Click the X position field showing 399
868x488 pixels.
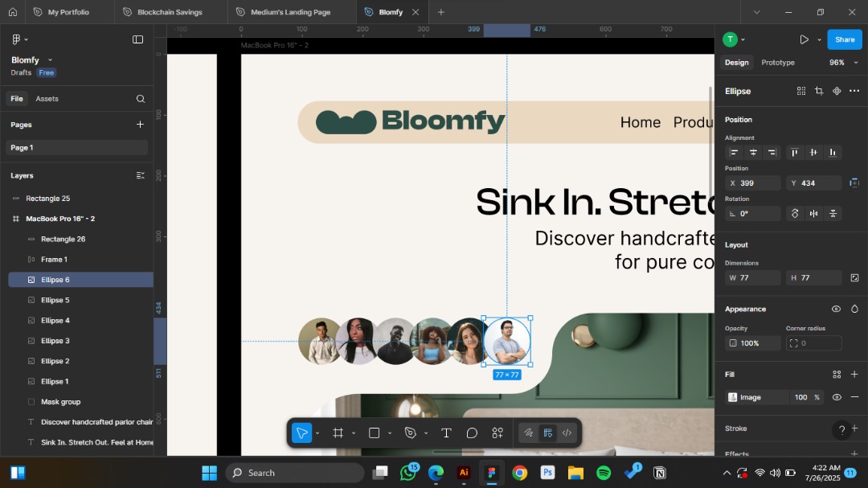pyautogui.click(x=753, y=182)
